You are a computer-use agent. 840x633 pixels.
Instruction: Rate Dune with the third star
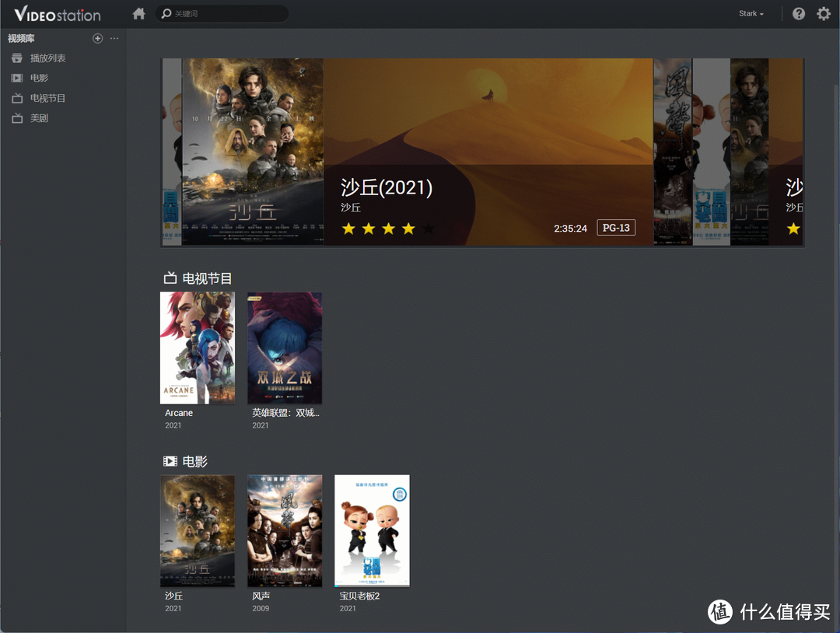(x=388, y=229)
